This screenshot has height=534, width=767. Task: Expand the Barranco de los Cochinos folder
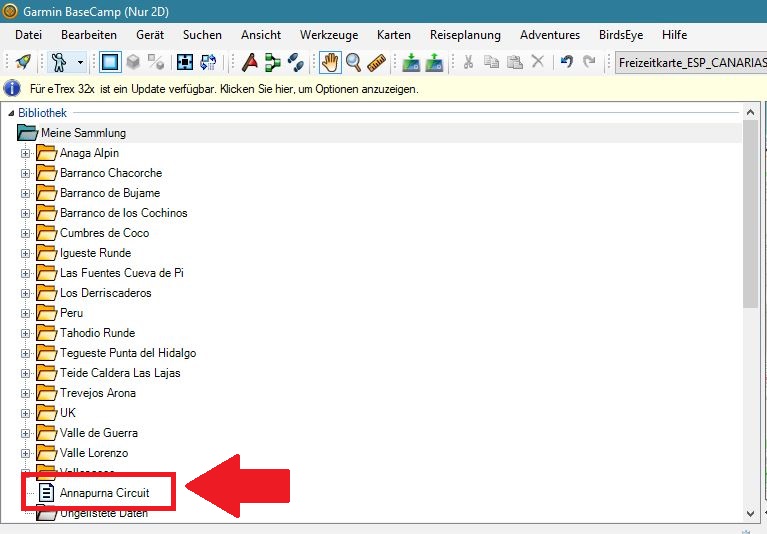click(25, 214)
